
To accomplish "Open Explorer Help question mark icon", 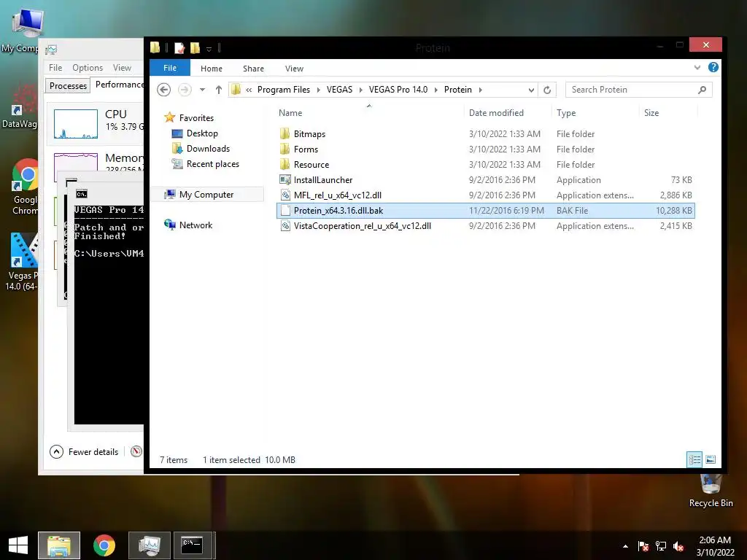I will tap(713, 67).
